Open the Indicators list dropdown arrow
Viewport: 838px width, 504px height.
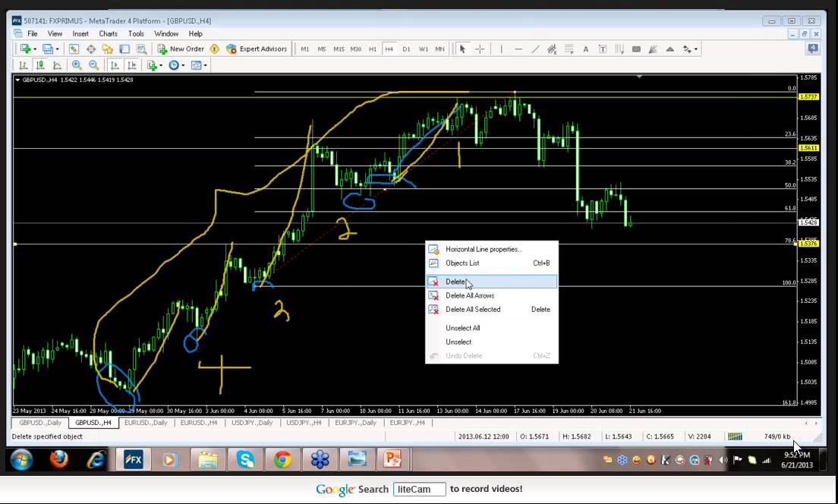tap(161, 65)
